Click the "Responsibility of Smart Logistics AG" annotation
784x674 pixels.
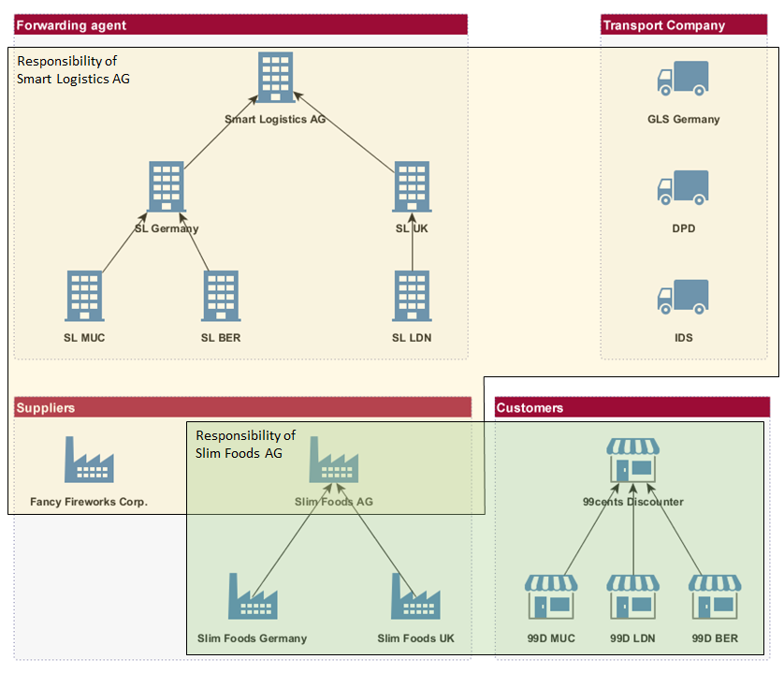coord(74,70)
